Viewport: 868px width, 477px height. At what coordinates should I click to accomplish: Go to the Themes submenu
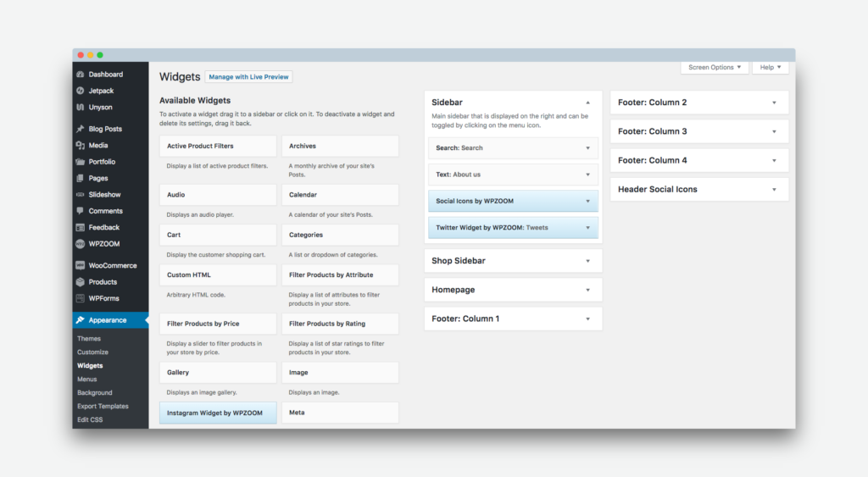(89, 339)
